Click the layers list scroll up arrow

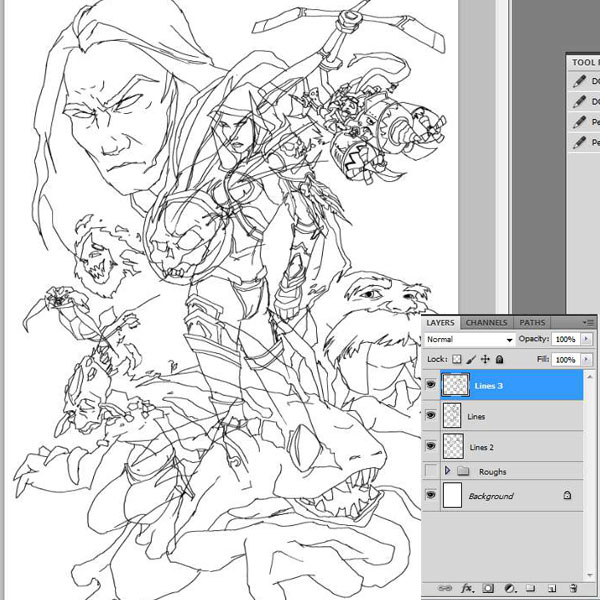tap(592, 375)
